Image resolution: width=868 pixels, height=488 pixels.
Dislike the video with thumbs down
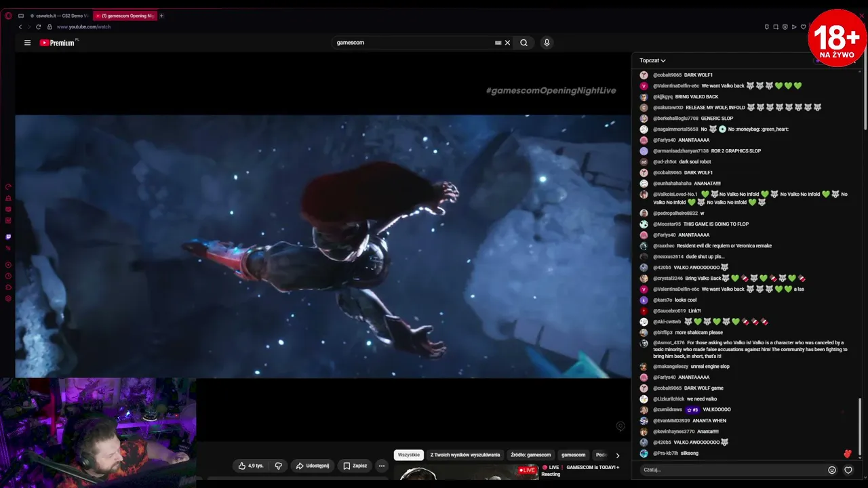click(x=278, y=466)
